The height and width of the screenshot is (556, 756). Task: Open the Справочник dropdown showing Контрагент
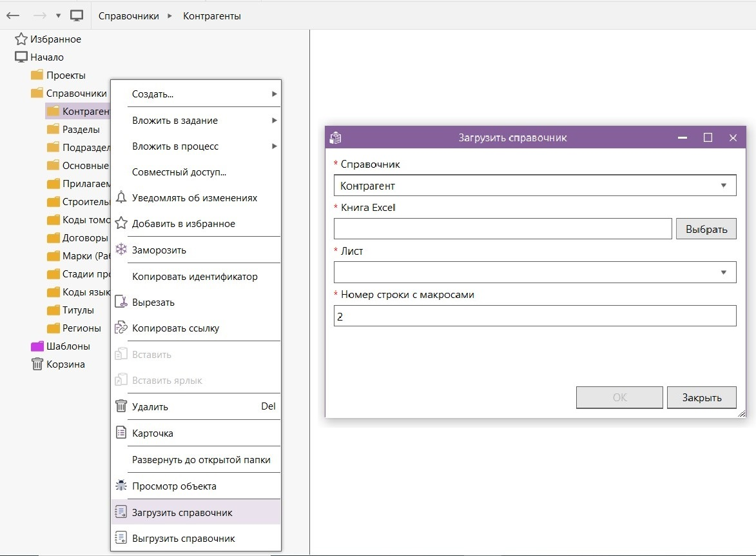(535, 185)
